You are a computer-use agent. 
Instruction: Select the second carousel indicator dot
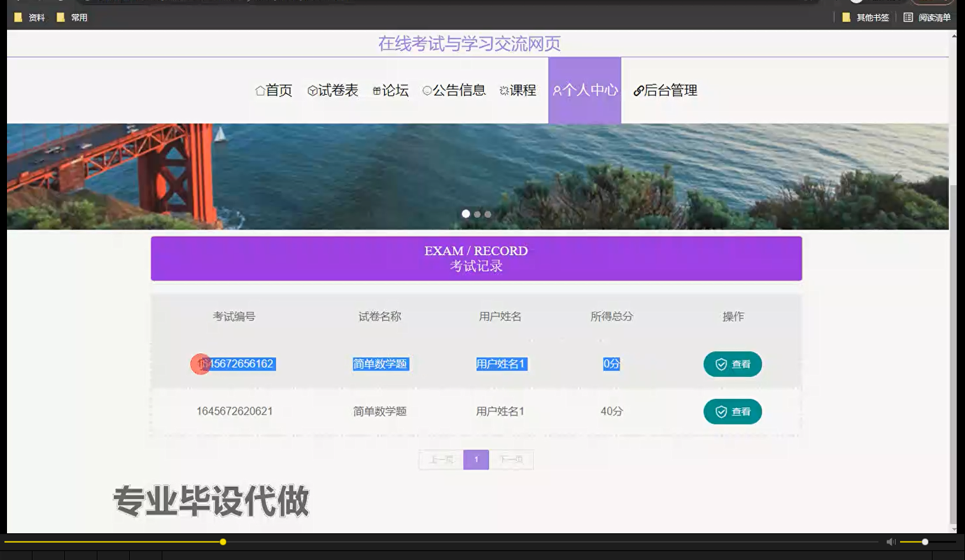pyautogui.click(x=477, y=214)
